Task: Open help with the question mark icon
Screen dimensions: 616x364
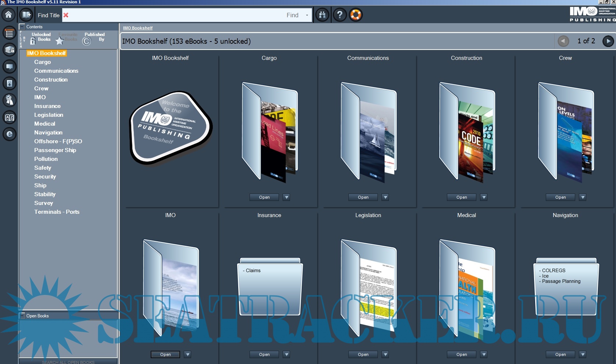Action: pyautogui.click(x=340, y=15)
